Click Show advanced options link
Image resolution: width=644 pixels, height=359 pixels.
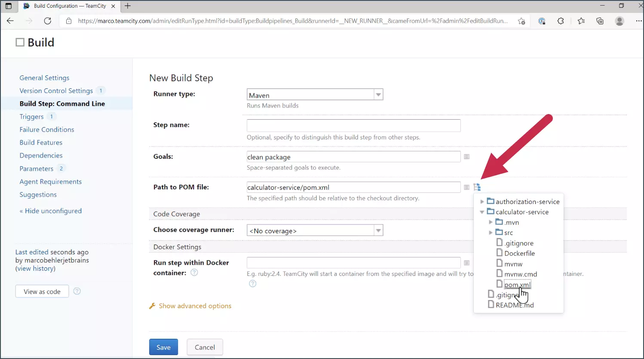[195, 306]
